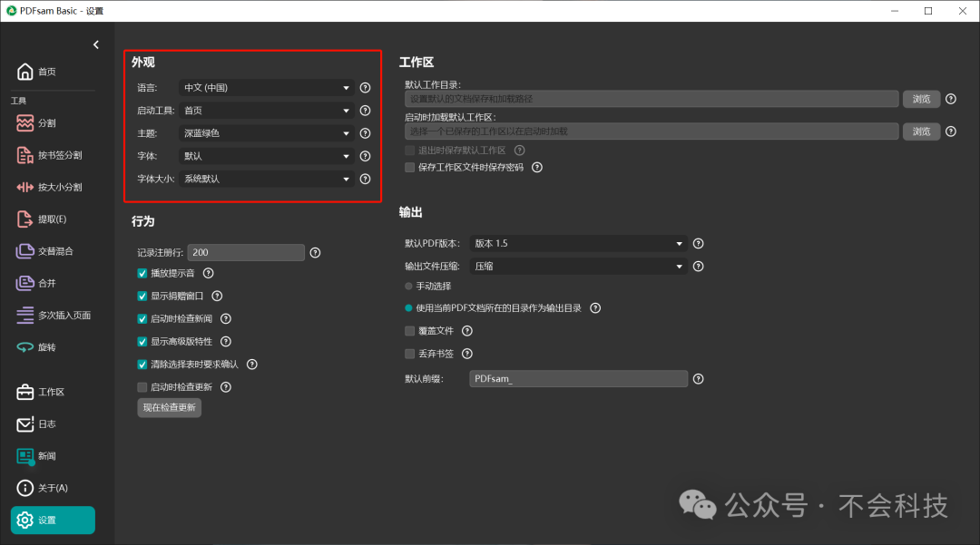Toggle the 播放提示音 checkbox
This screenshot has width=980, height=545.
pyautogui.click(x=142, y=274)
